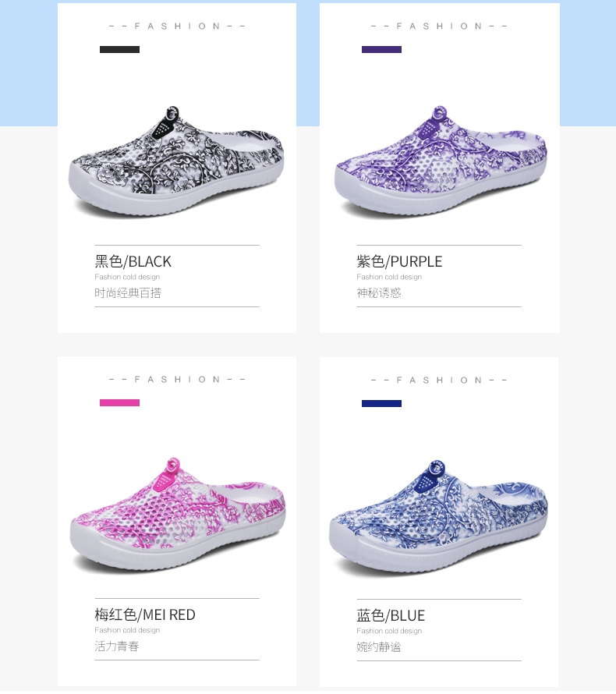Viewport: 616px width, 694px height.
Task: Select the pink color swatch bar
Action: click(x=119, y=403)
